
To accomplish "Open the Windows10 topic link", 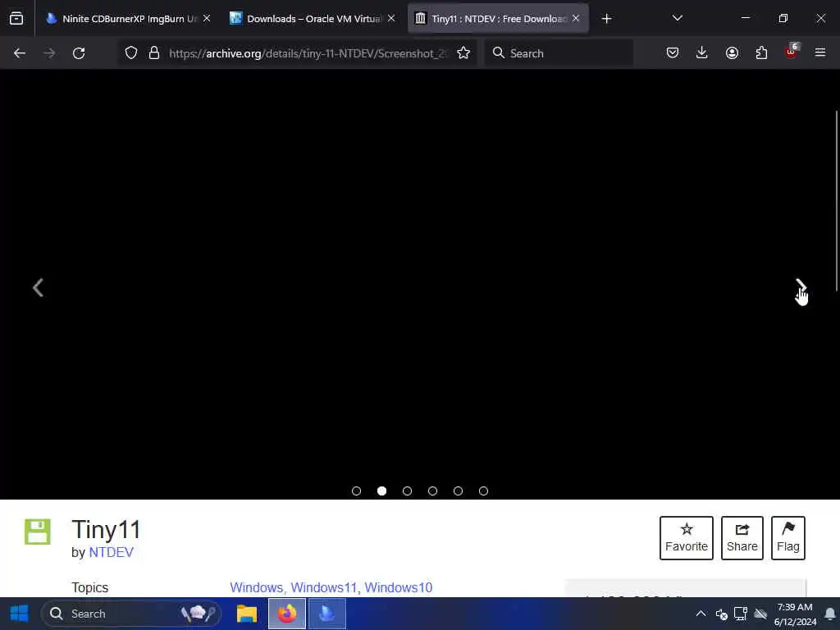I will 398,587.
